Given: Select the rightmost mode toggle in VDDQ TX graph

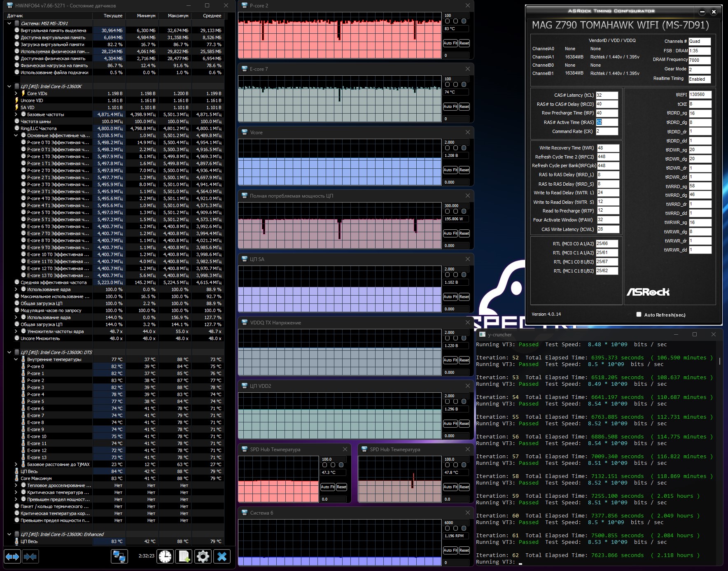Looking at the screenshot, I should [464, 338].
